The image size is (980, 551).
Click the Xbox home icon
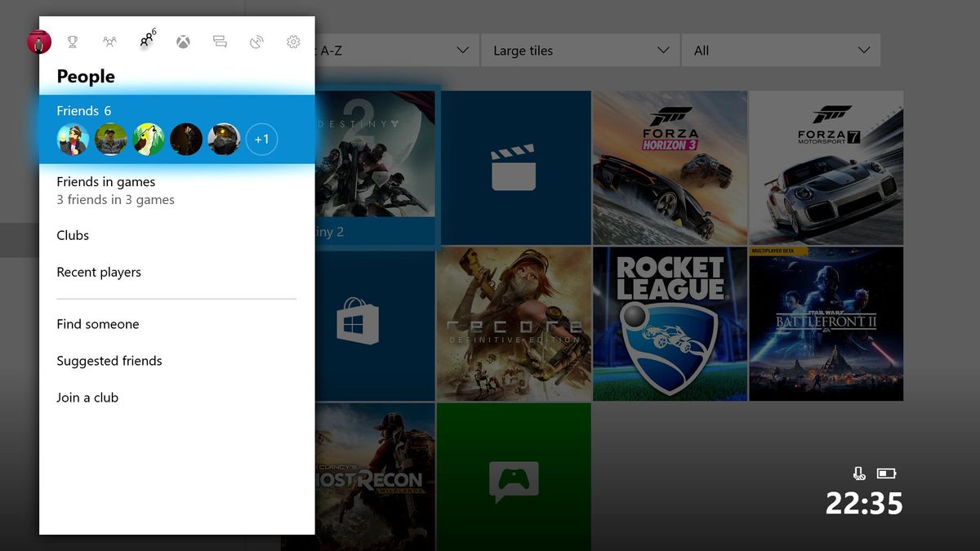(183, 42)
